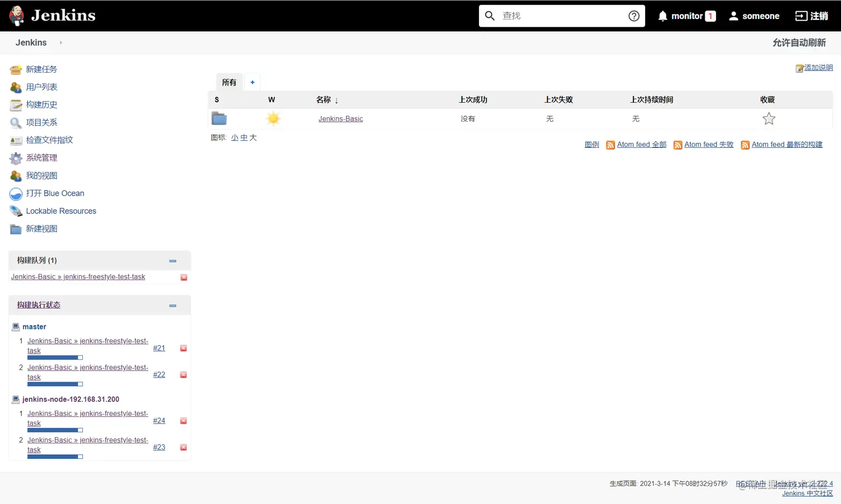Open 新建任务 in the sidebar
The image size is (841, 504).
tap(41, 69)
